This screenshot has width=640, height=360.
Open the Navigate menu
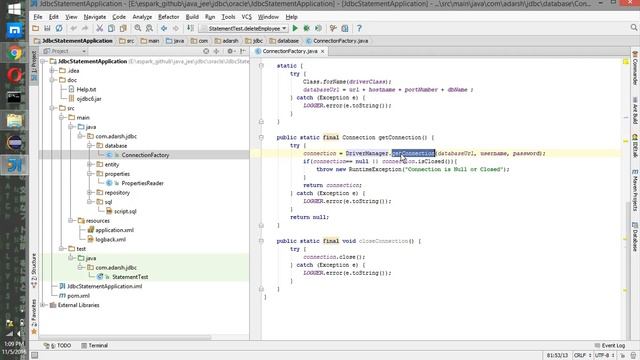[95, 17]
